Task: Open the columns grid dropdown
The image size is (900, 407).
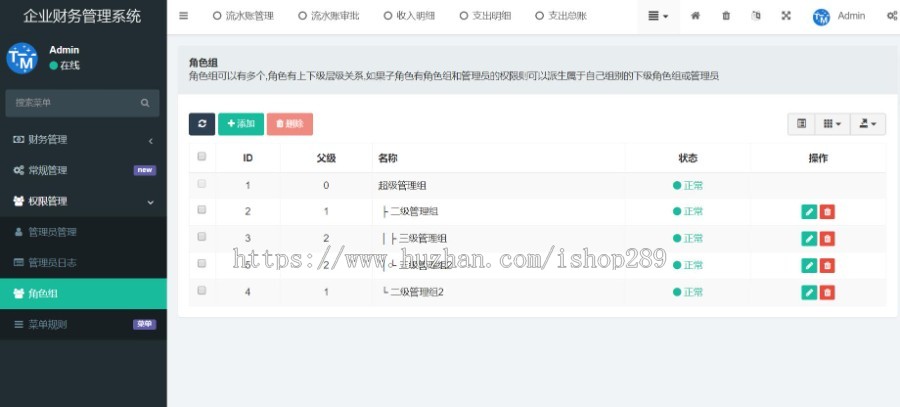Action: 832,124
